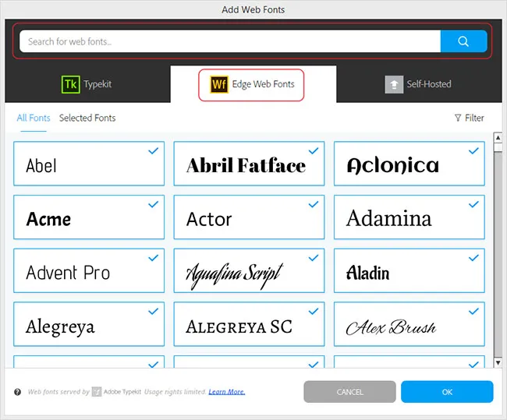Click the Wf Edge Web Fonts icon
Viewport: 507px width, 420px height.
[x=219, y=84]
